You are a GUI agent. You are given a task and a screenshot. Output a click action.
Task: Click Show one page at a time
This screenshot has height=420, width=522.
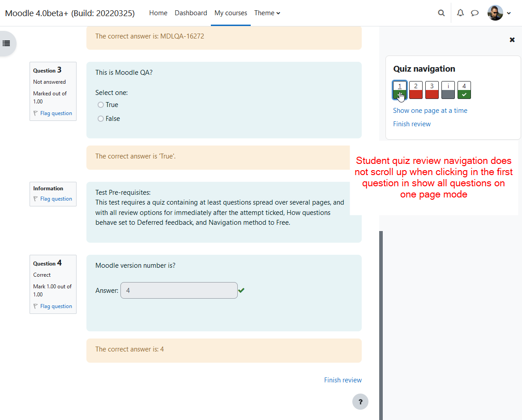(x=430, y=111)
